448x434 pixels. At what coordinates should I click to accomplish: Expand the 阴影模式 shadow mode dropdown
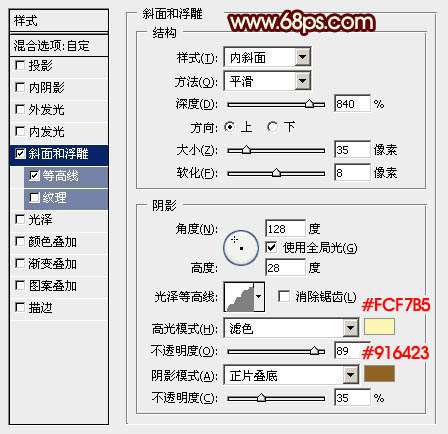(x=291, y=375)
